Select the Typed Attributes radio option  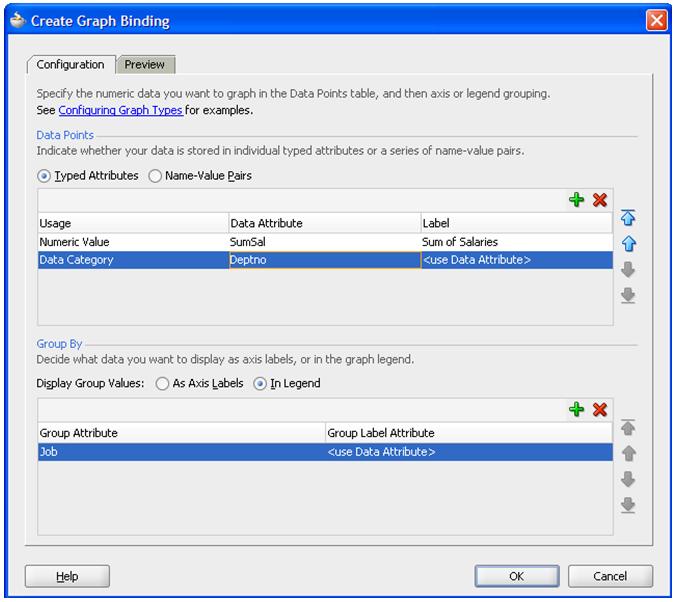45,176
